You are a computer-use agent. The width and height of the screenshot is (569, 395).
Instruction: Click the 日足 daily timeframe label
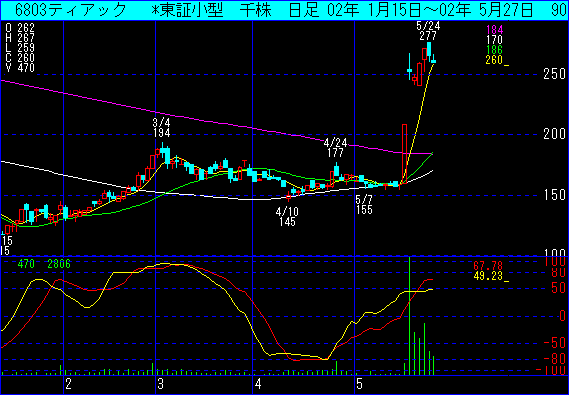[304, 11]
